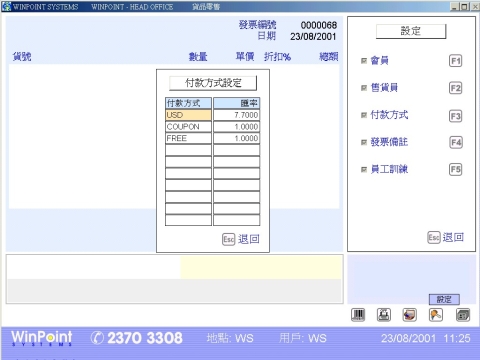
Task: Click the 設定 label above toolbar
Action: coord(444,299)
